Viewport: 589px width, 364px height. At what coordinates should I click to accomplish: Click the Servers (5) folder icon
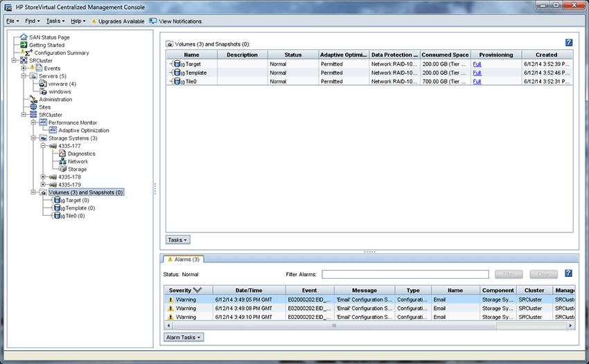click(33, 76)
